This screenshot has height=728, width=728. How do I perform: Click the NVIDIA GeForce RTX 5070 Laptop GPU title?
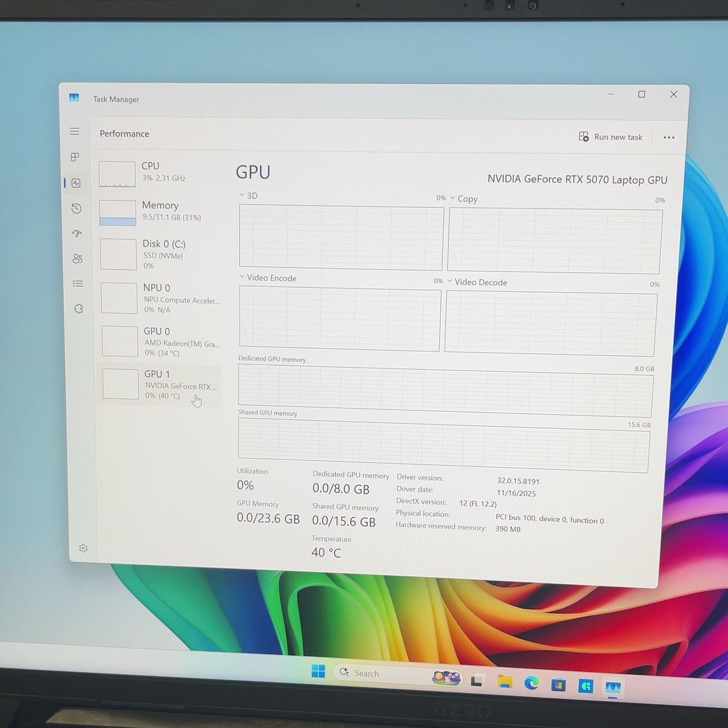[x=578, y=180]
